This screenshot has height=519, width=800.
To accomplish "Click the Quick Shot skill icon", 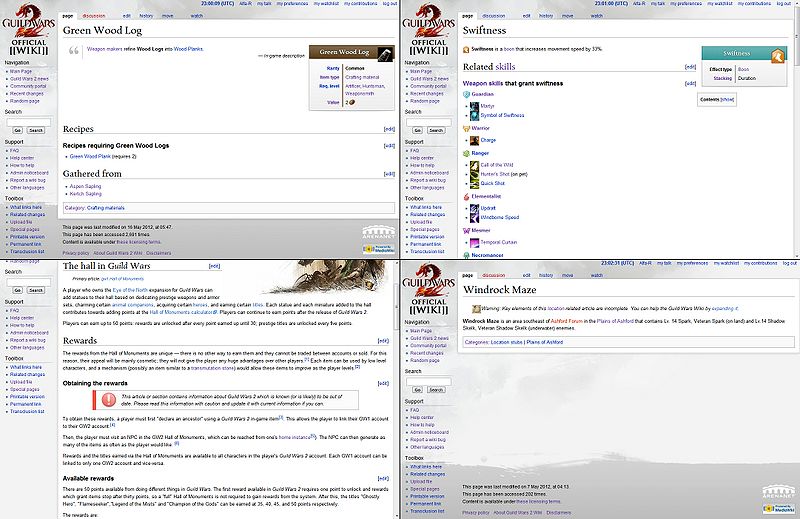I will coord(474,183).
